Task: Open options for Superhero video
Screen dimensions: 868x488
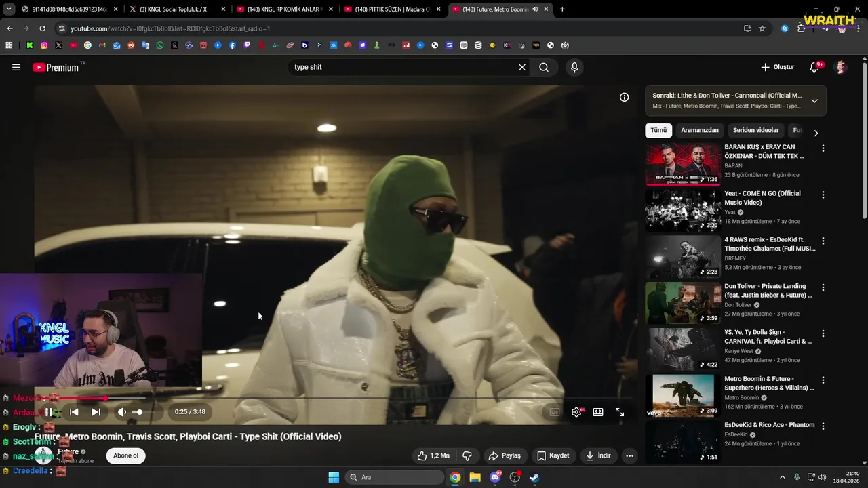Action: click(x=823, y=380)
